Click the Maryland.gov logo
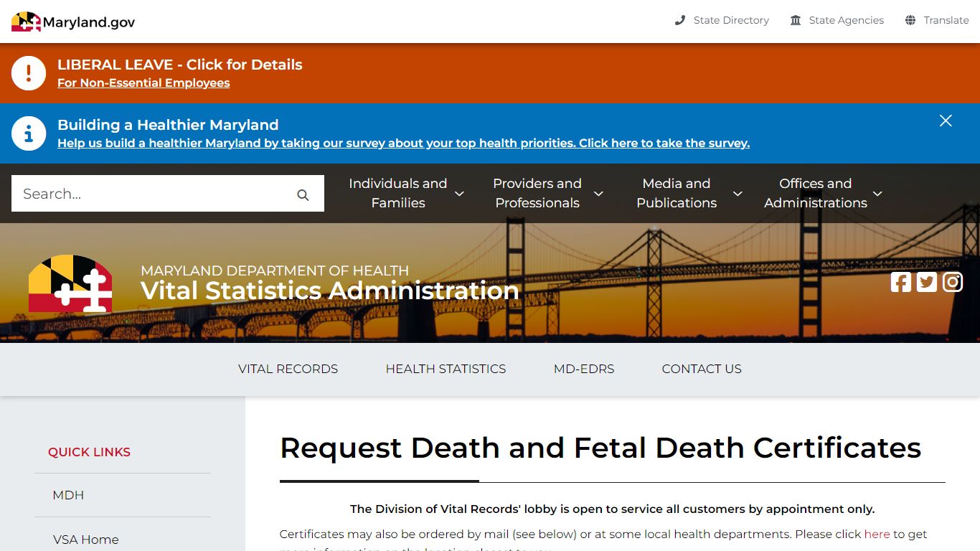980x551 pixels. (73, 22)
